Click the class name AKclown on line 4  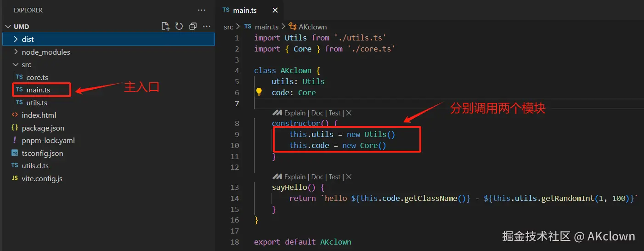tap(296, 71)
